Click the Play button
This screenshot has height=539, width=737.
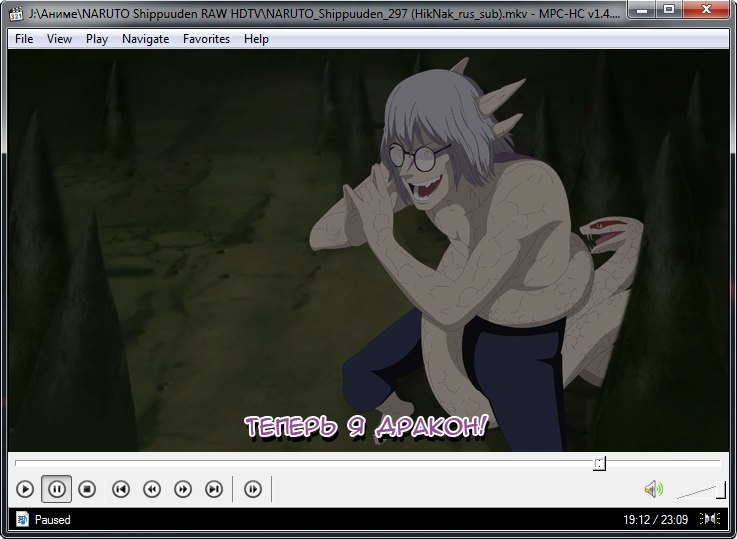click(x=25, y=489)
